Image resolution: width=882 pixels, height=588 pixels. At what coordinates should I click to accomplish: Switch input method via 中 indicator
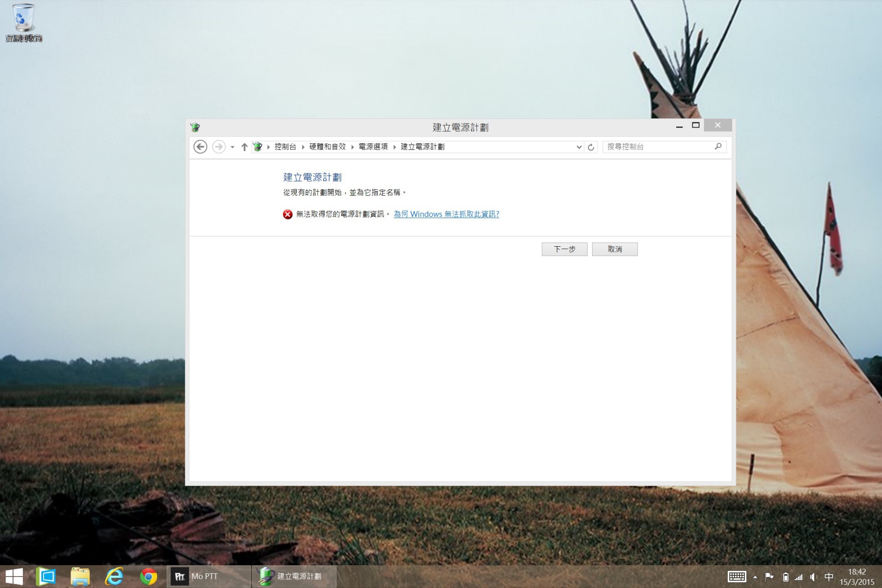click(x=829, y=577)
